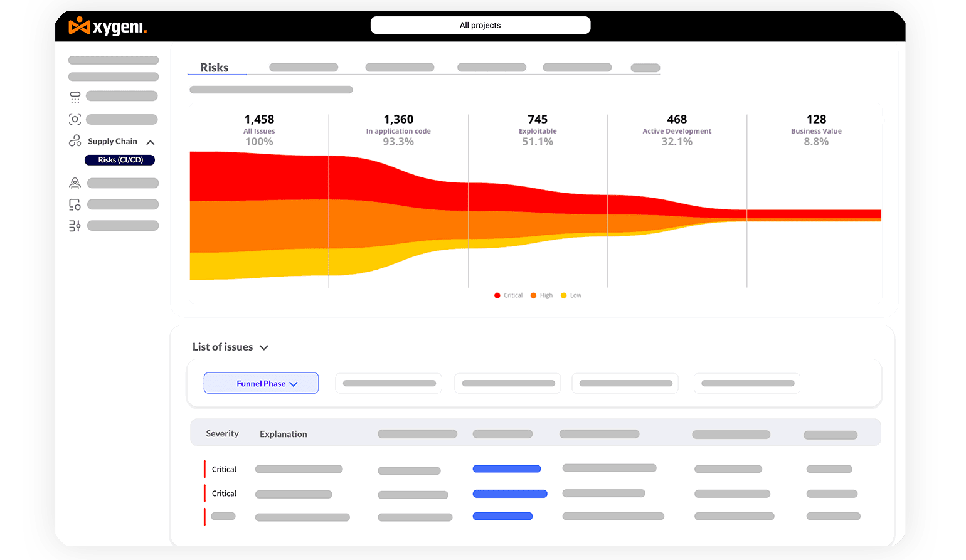
Task: Open the Funnel Phase dropdown
Action: (261, 383)
